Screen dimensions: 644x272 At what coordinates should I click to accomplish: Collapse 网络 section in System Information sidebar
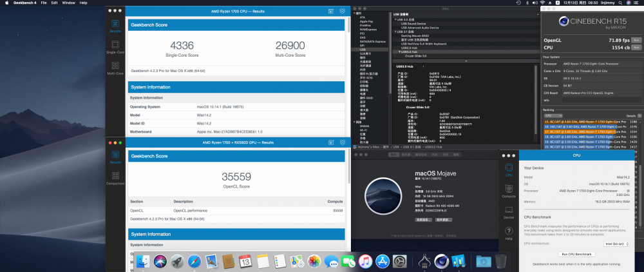coord(354,122)
